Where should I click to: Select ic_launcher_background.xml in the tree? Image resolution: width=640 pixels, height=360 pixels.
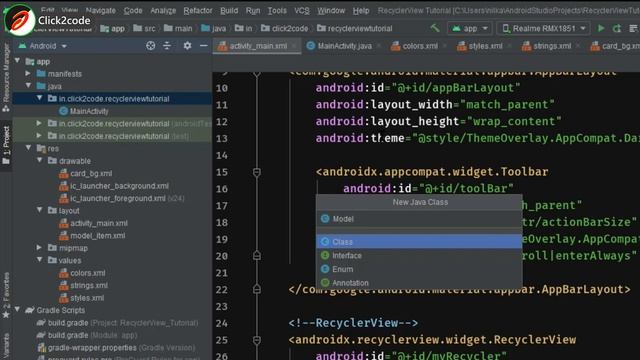[114, 186]
